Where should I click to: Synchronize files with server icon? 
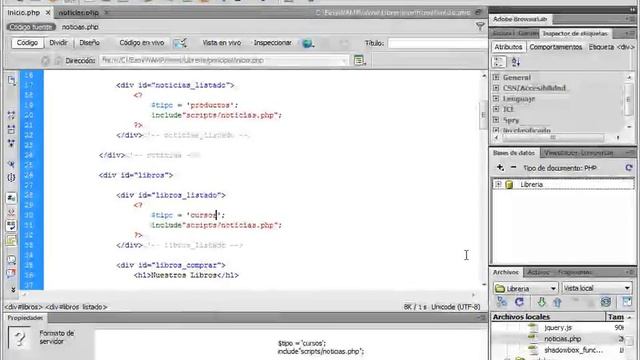606,302
